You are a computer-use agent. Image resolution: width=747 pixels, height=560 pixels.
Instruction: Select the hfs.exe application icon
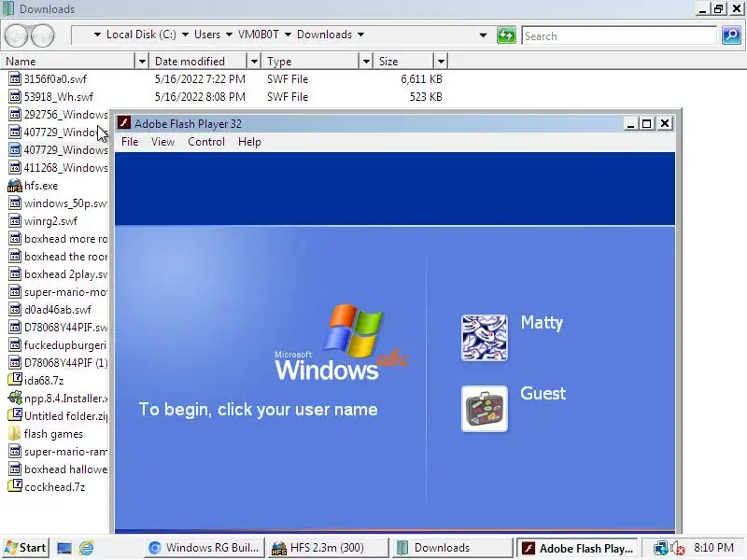point(15,185)
